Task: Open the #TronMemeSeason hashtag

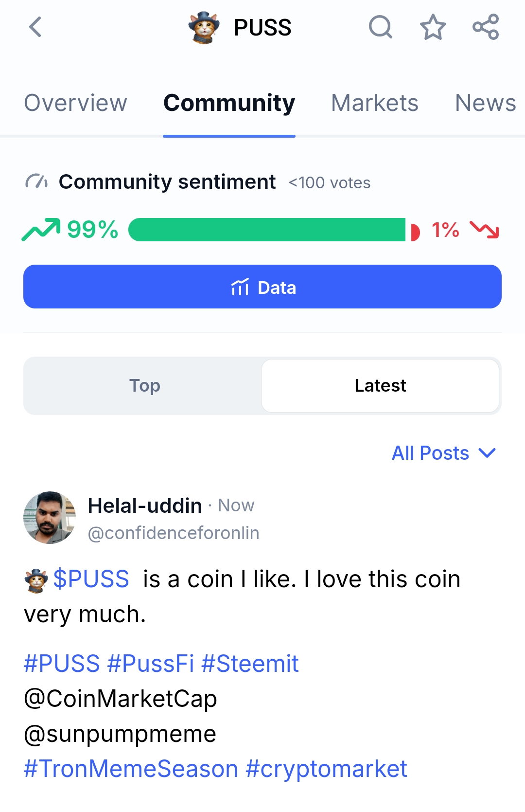Action: tap(131, 769)
